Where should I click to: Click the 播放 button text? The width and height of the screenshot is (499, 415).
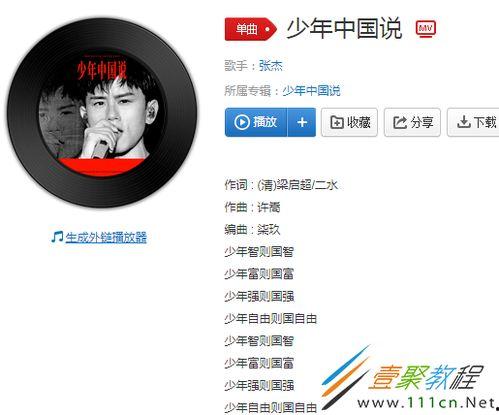[265, 122]
